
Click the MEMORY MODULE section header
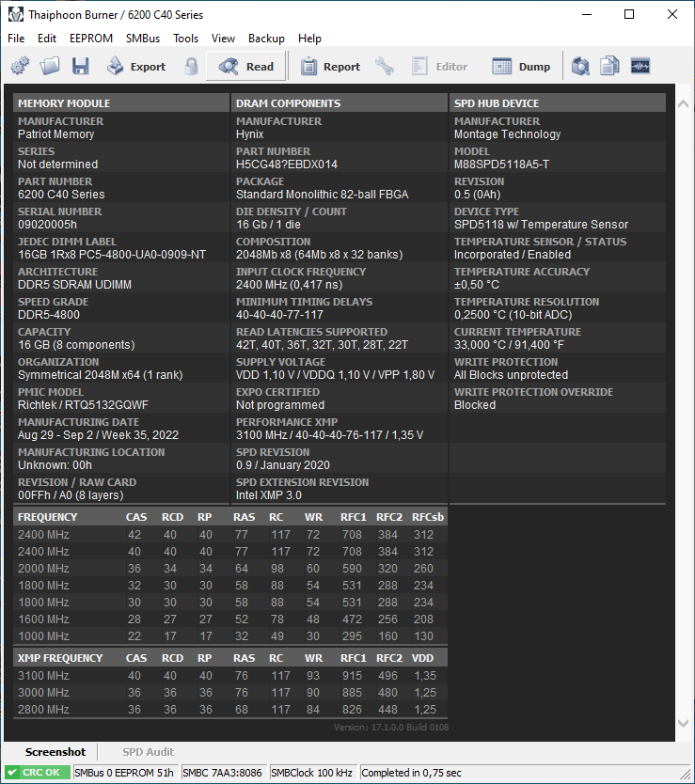[121, 103]
